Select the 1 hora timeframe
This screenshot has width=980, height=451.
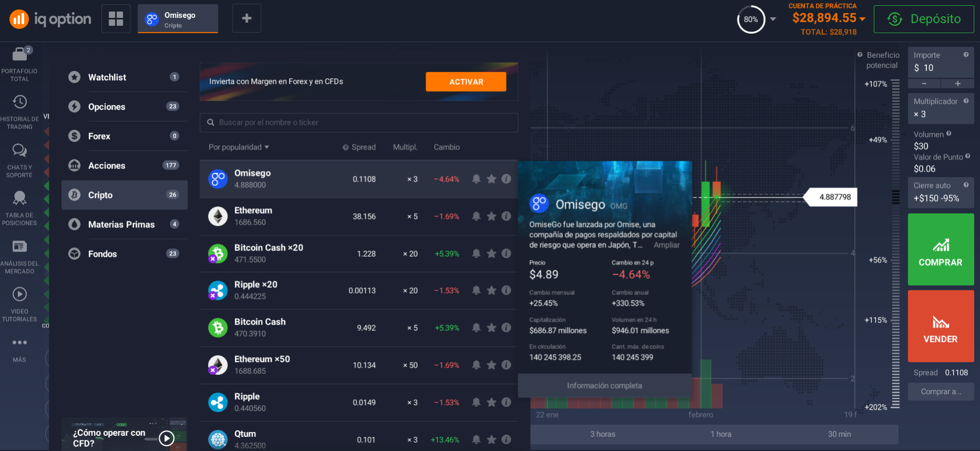[x=720, y=434]
